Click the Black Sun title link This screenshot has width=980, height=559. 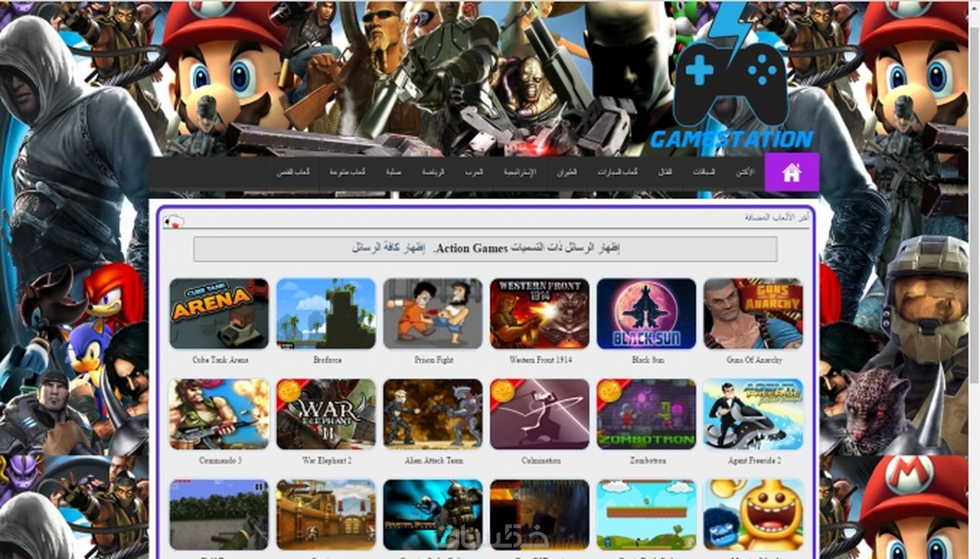pyautogui.click(x=648, y=360)
